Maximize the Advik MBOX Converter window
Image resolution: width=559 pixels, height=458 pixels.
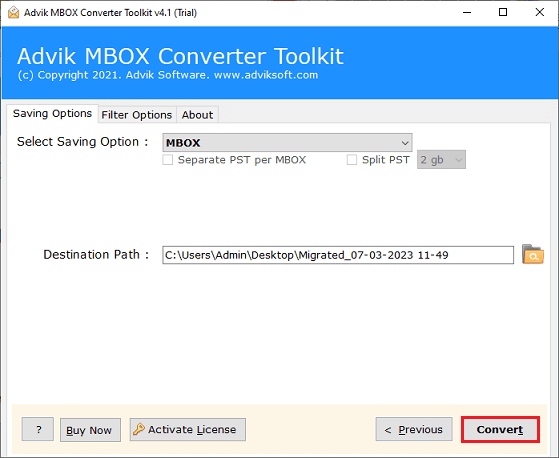[x=503, y=12]
